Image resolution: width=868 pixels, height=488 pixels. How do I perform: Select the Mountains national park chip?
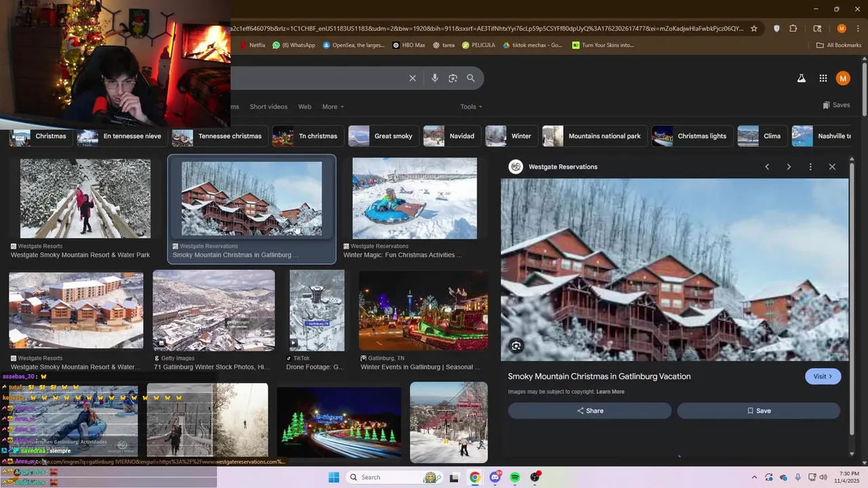click(593, 136)
